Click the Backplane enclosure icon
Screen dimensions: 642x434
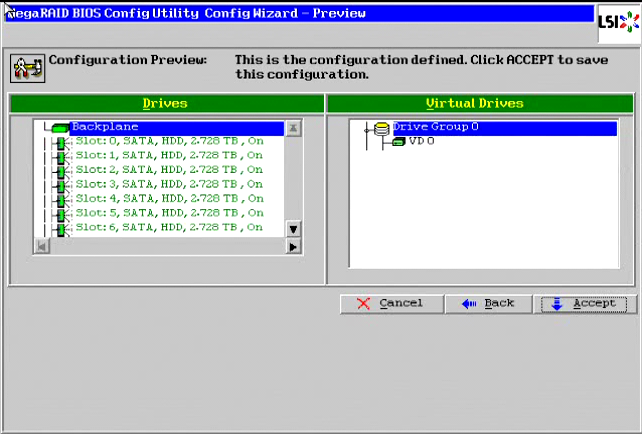click(59, 128)
